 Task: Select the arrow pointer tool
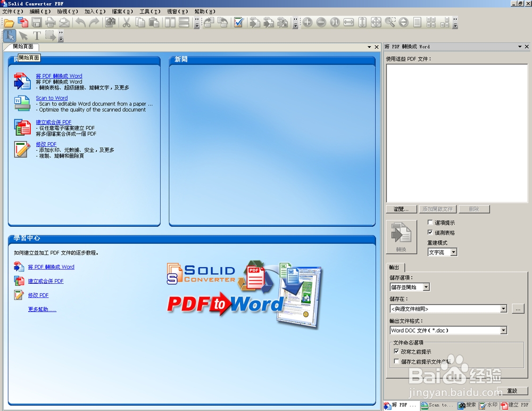(x=23, y=36)
